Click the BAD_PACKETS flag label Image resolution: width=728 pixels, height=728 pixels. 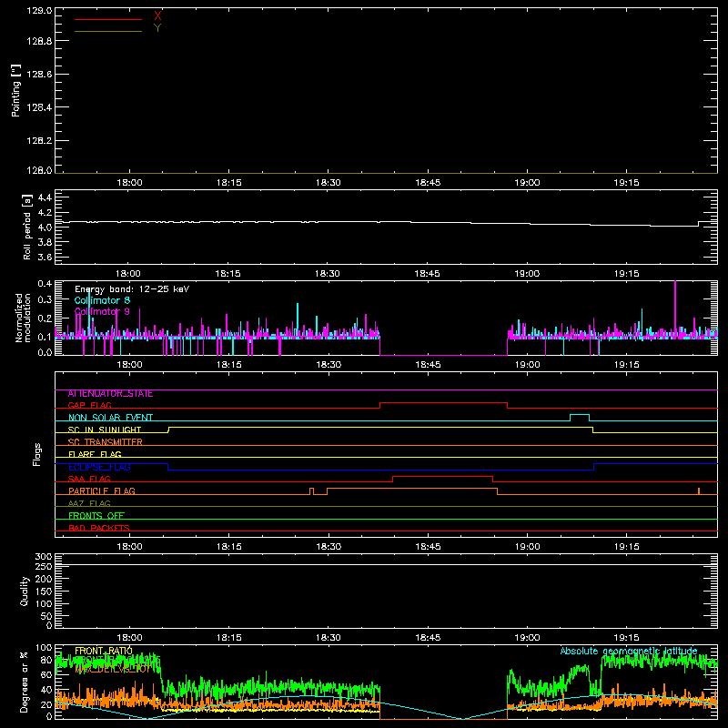[98, 528]
